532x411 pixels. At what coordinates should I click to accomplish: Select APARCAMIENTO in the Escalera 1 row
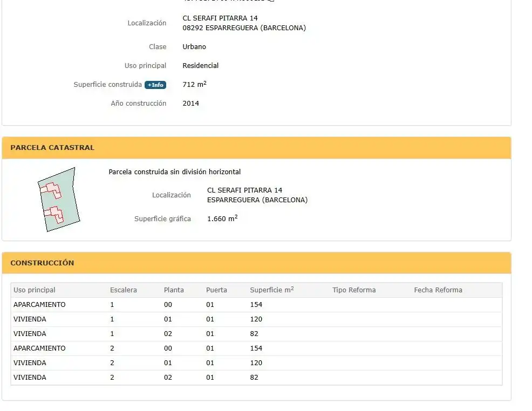[x=39, y=305]
